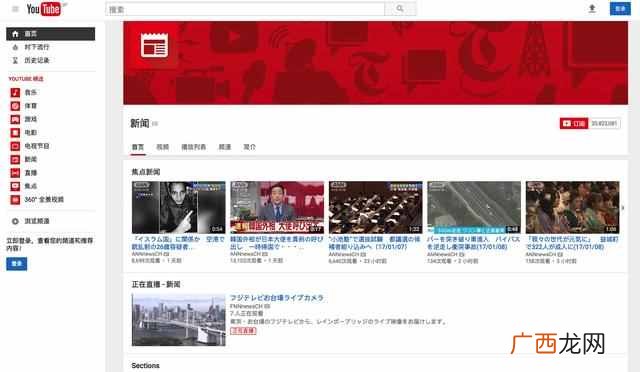Play the Rainbow Bridge live stream thumbnail

[x=178, y=320]
